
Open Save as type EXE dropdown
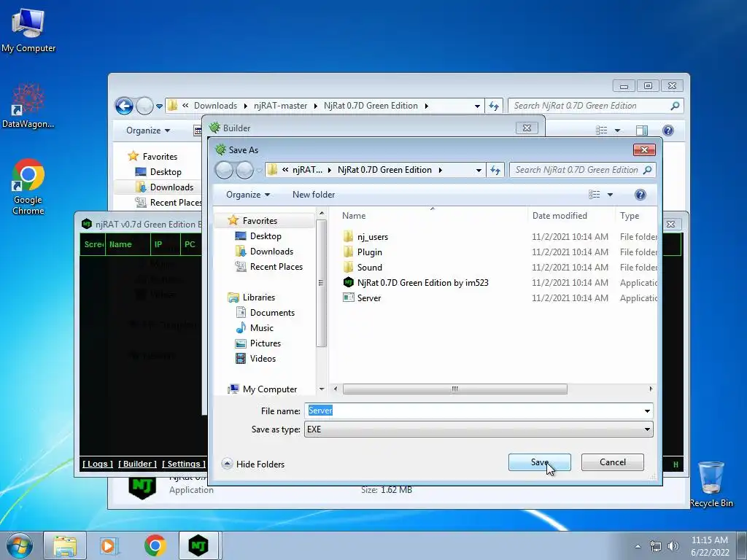coord(479,429)
